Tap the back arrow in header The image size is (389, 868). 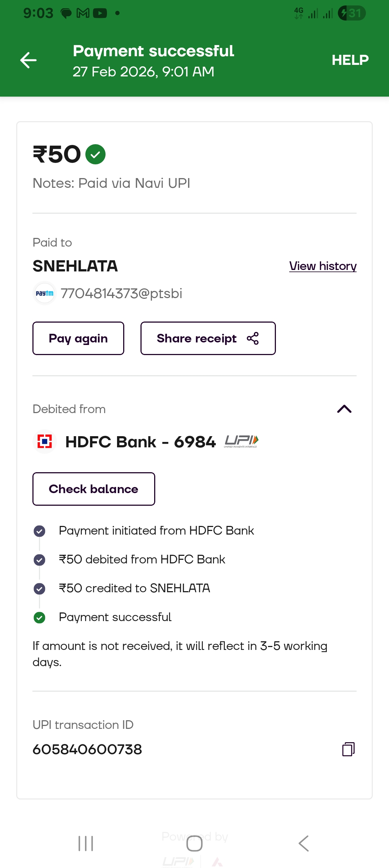click(28, 60)
